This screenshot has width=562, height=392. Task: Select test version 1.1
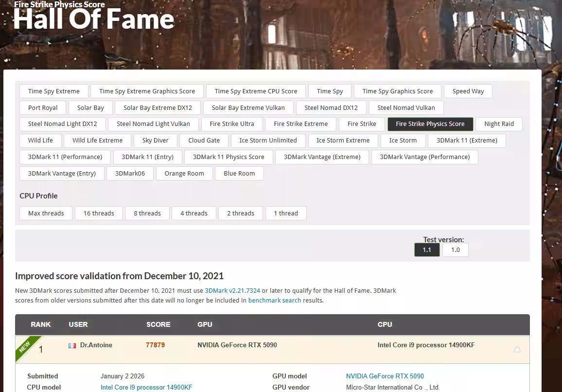pyautogui.click(x=426, y=250)
